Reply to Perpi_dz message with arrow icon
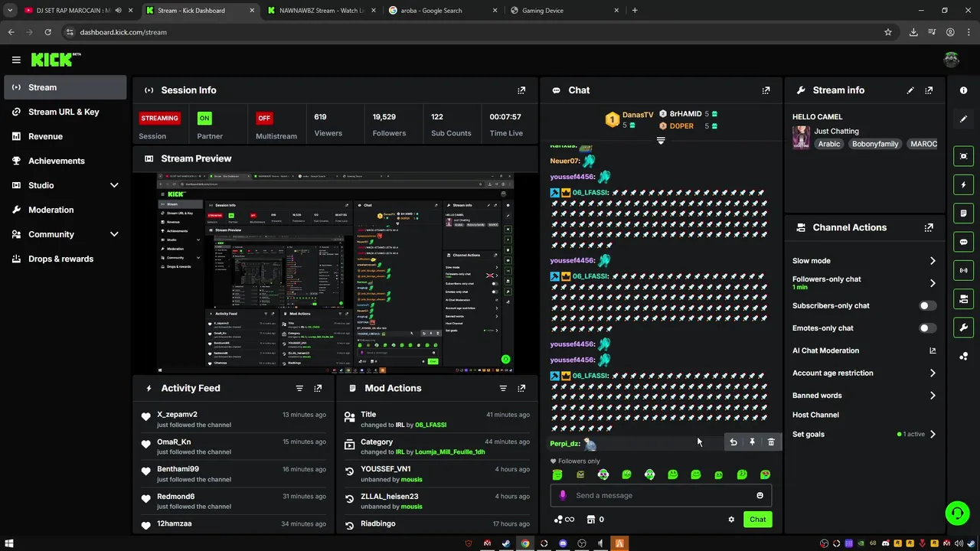Image resolution: width=980 pixels, height=551 pixels. 733,442
